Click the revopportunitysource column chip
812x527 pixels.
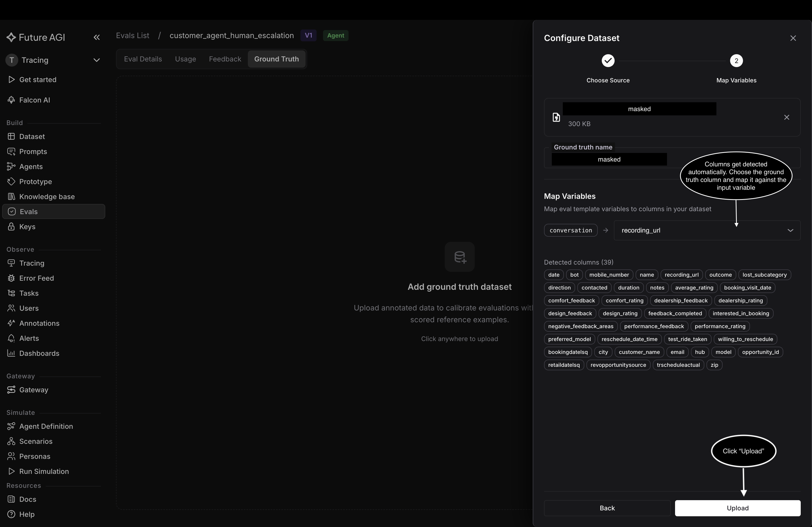[x=618, y=365]
